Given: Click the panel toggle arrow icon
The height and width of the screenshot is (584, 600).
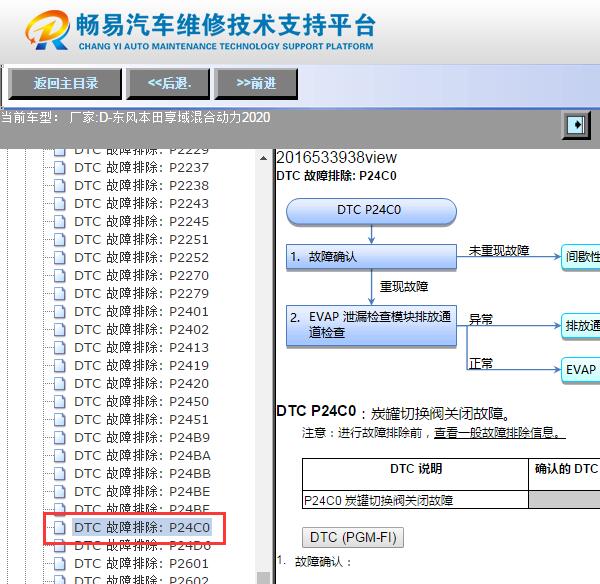Looking at the screenshot, I should click(576, 125).
